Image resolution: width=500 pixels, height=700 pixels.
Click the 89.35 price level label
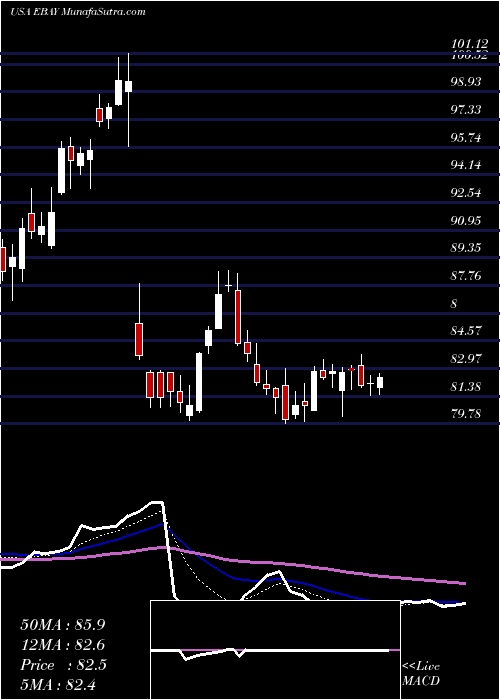tap(466, 248)
